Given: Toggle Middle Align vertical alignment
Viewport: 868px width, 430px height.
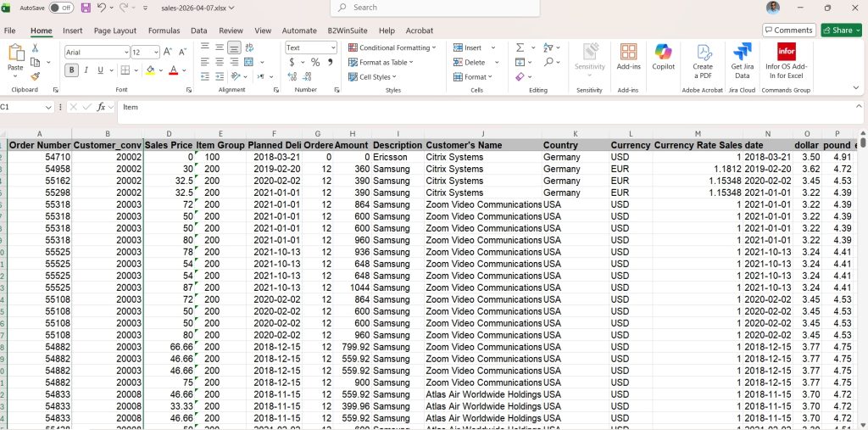Looking at the screenshot, I should point(220,47).
